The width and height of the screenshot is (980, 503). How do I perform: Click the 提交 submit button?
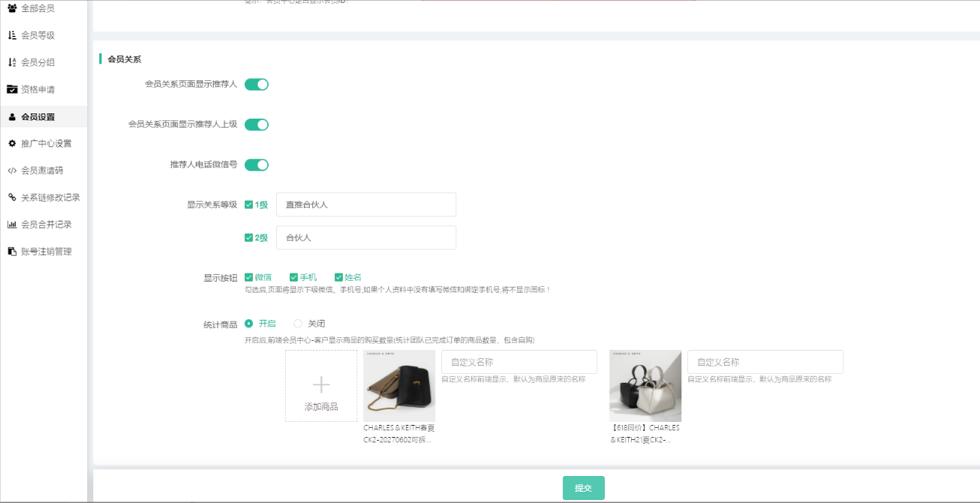click(583, 488)
